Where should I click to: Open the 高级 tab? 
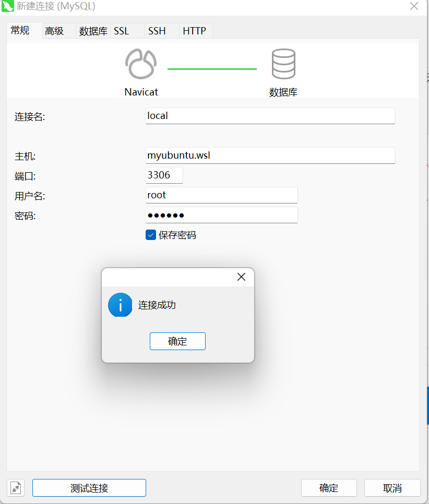(x=59, y=31)
